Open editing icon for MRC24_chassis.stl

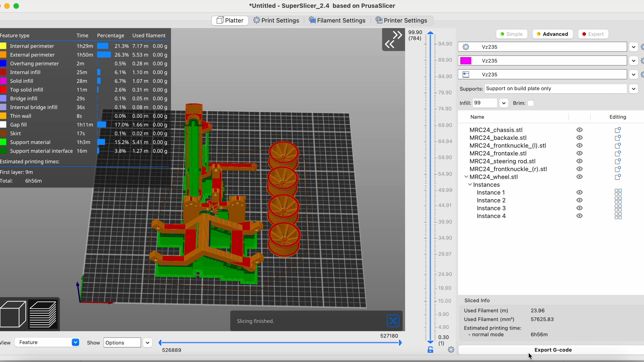click(618, 130)
